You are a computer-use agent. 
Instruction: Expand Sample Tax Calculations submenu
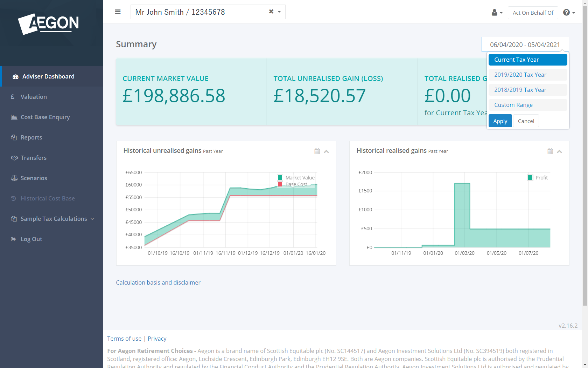51,219
